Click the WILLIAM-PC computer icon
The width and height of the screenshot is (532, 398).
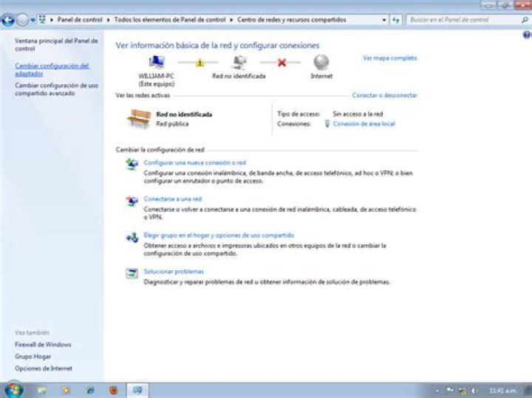(x=157, y=62)
